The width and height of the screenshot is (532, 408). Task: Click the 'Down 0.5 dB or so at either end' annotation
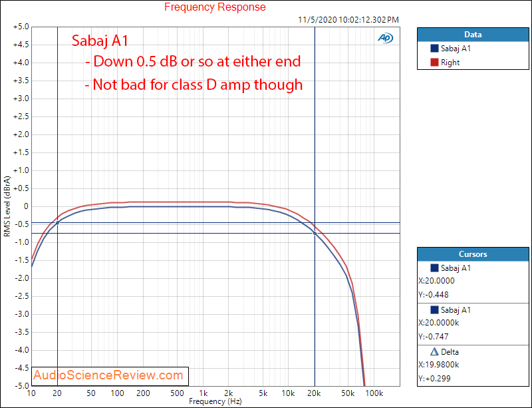pyautogui.click(x=193, y=61)
